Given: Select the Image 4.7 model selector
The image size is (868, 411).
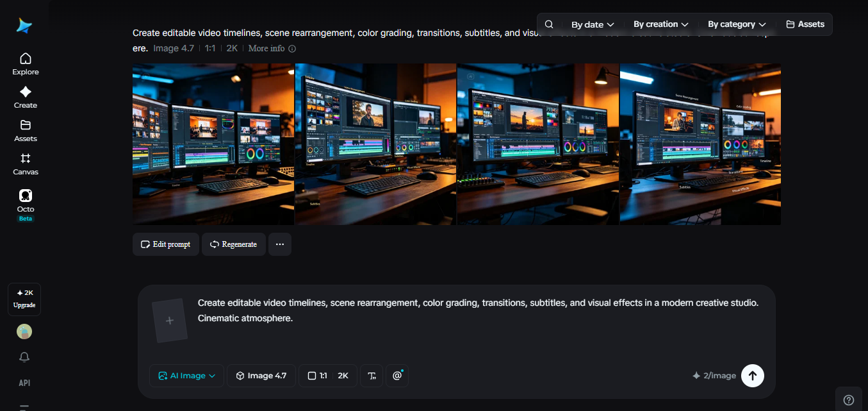Looking at the screenshot, I should point(261,376).
